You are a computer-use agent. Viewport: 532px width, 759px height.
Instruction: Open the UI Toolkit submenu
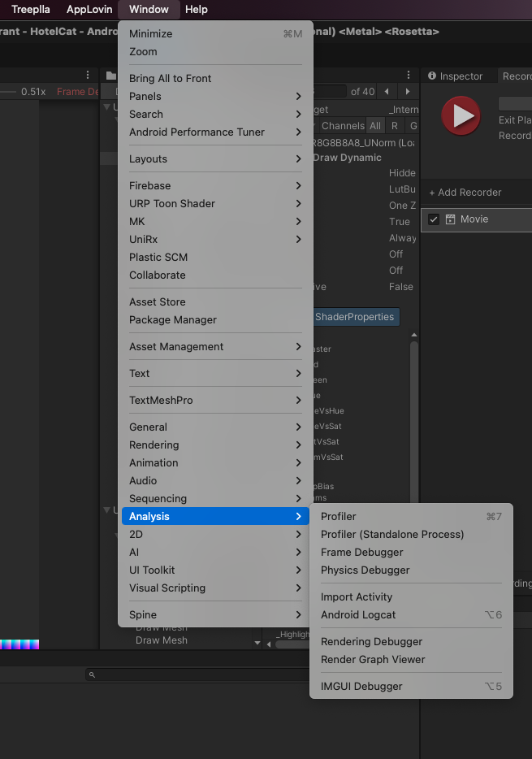pos(215,570)
